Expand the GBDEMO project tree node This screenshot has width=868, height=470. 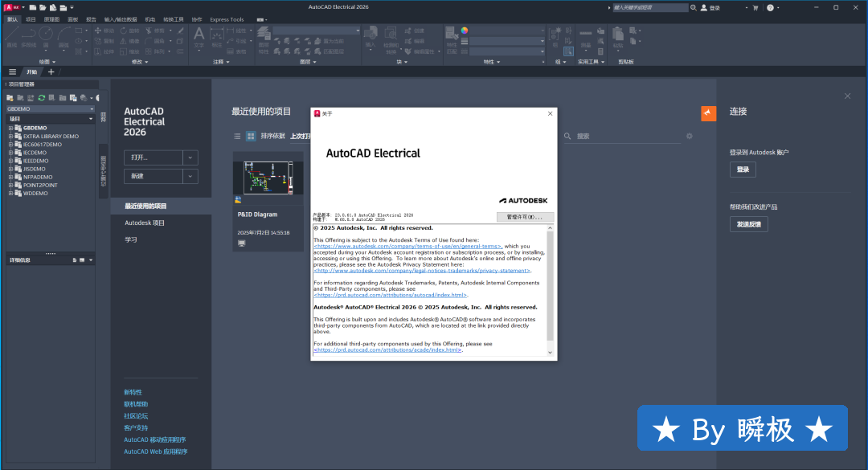click(11, 128)
